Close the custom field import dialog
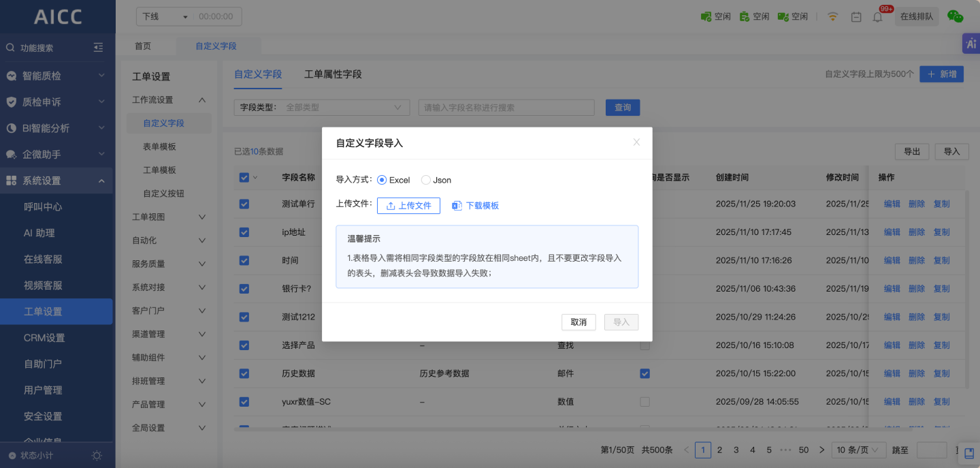Viewport: 980px width, 468px height. (x=636, y=142)
